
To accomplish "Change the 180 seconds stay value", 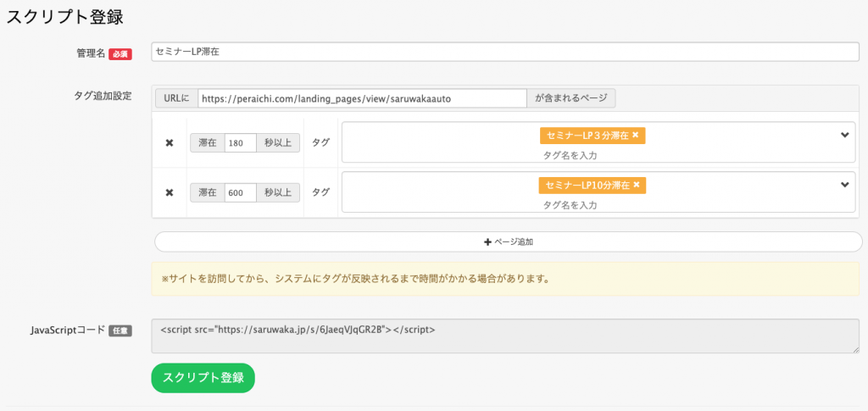I will coord(240,142).
